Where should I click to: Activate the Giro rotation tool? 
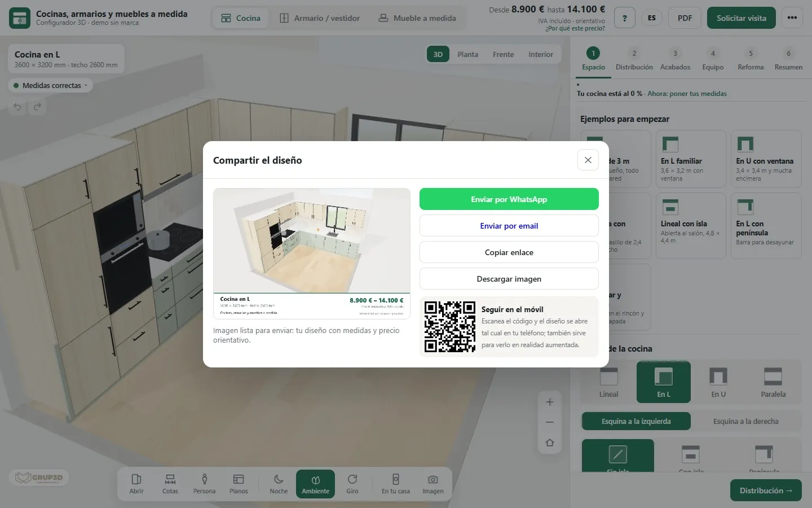(352, 484)
